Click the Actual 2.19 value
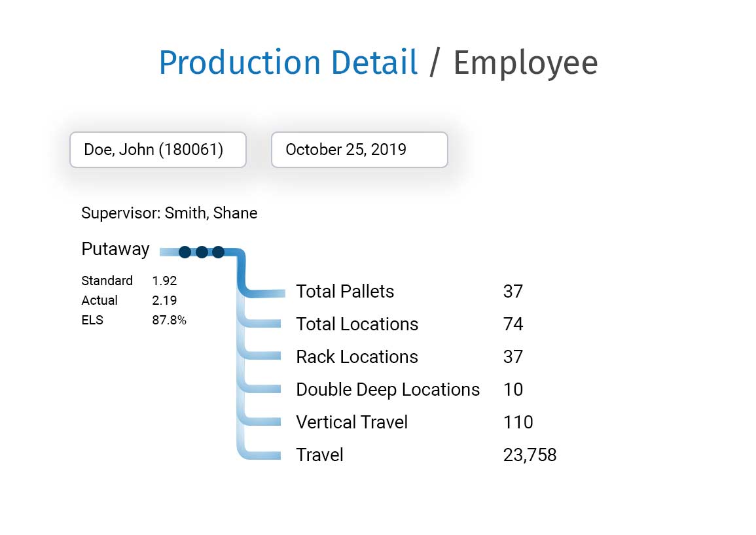This screenshot has height=535, width=756. pyautogui.click(x=164, y=300)
